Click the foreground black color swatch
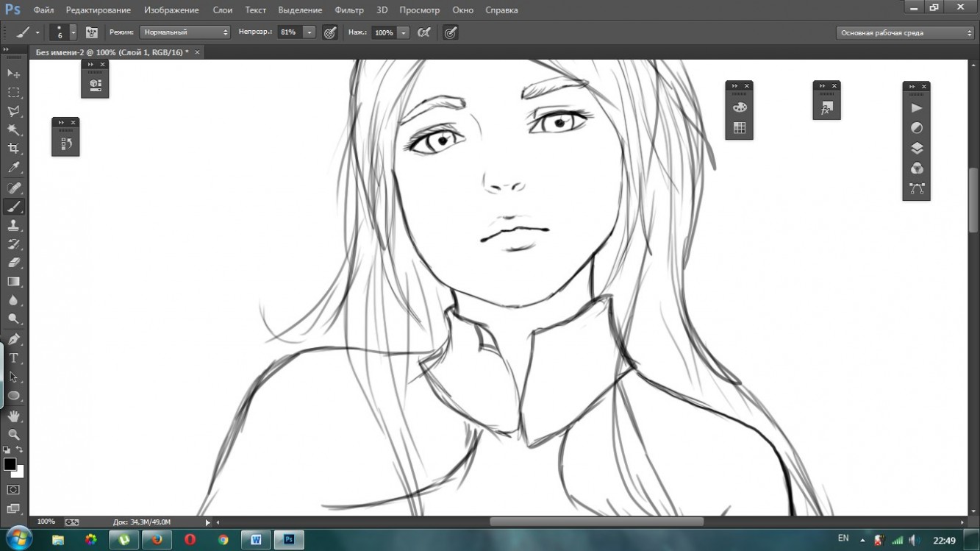The image size is (980, 551). tap(10, 464)
